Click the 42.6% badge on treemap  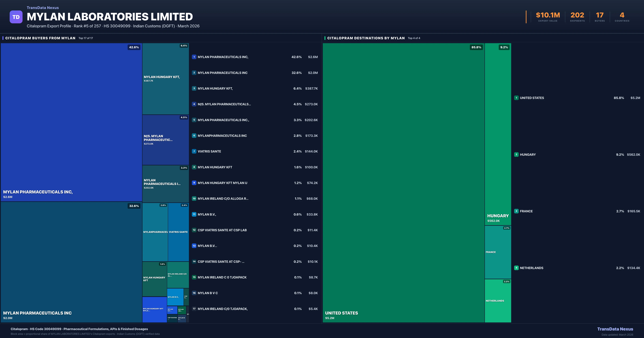(x=134, y=47)
